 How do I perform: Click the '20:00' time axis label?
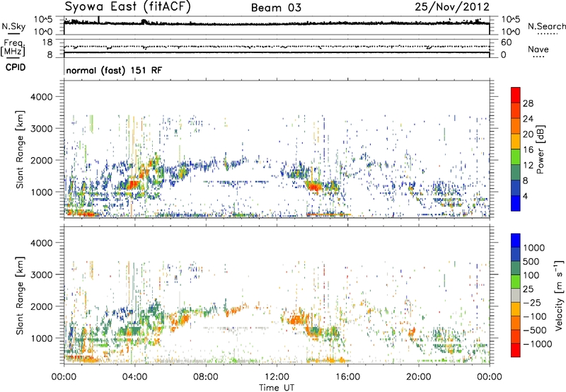coord(419,377)
